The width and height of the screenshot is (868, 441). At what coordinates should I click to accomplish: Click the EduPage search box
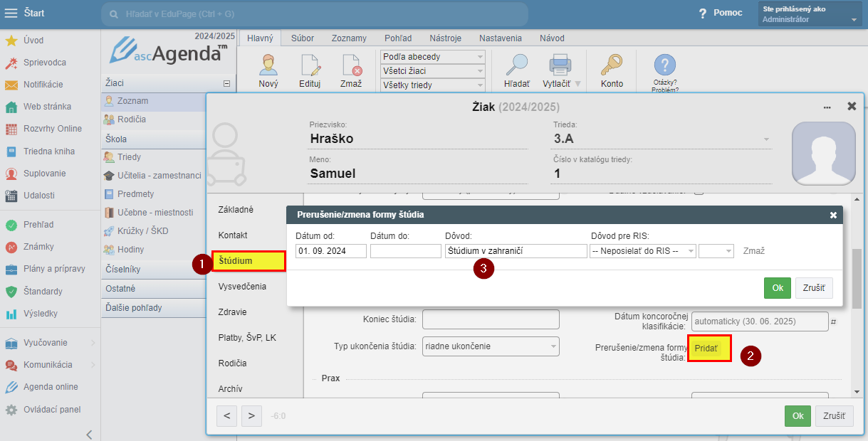pyautogui.click(x=315, y=14)
